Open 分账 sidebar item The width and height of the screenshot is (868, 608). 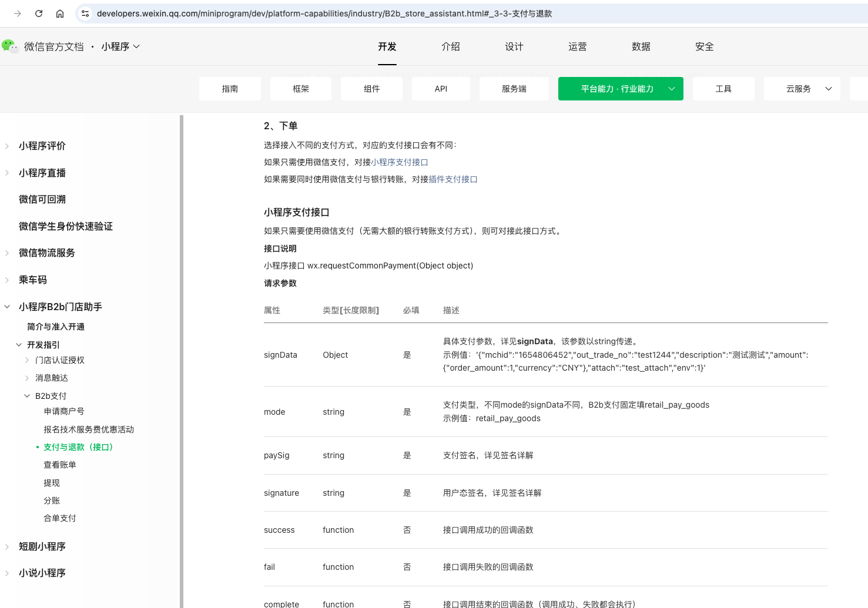pos(52,500)
